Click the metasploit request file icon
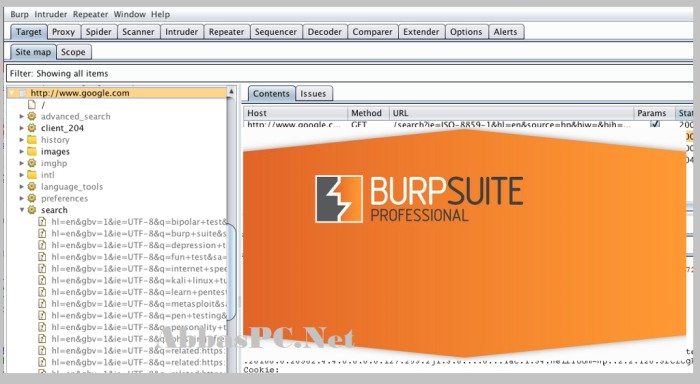 point(42,304)
